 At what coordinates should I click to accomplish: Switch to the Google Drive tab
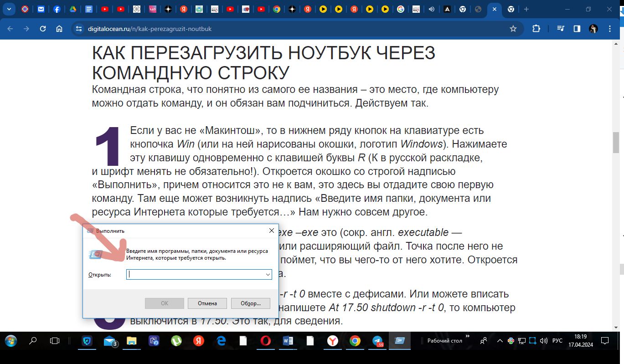click(x=72, y=9)
